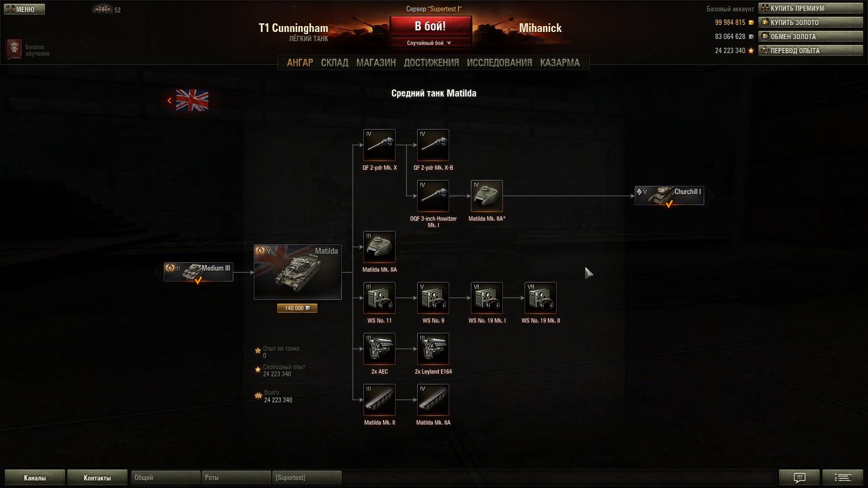Select the QF 2-pdr Mk. X-B gun

click(433, 145)
